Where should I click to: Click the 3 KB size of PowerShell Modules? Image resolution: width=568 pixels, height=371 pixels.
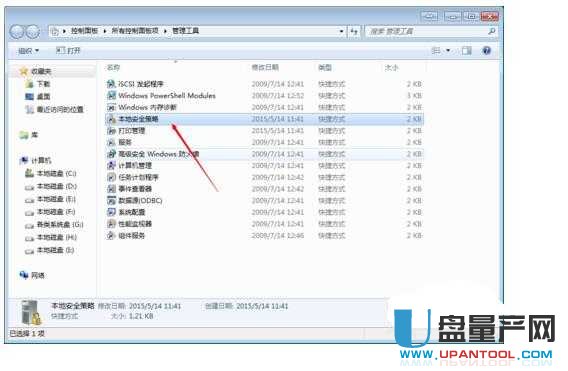414,96
